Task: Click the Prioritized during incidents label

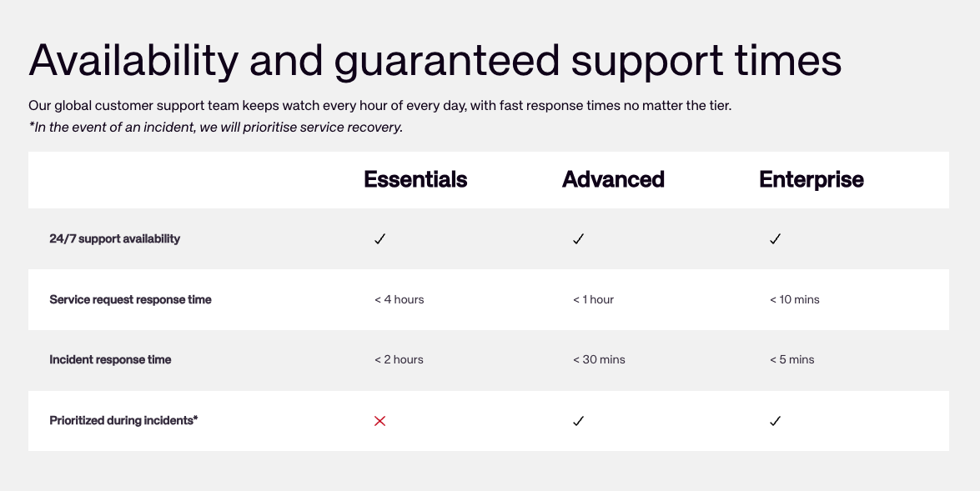Action: [x=123, y=421]
